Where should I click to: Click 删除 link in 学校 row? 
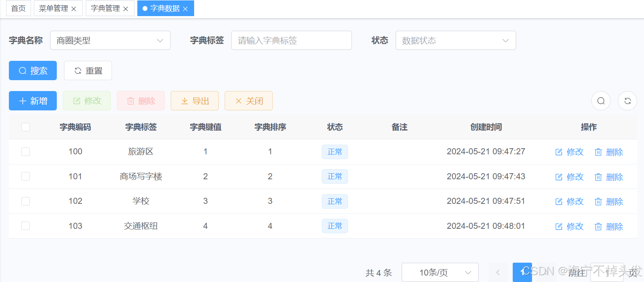tap(609, 201)
